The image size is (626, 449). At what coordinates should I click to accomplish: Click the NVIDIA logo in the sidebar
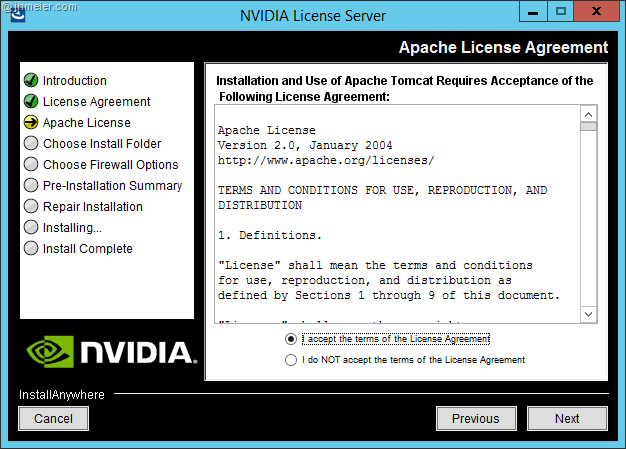[x=108, y=351]
